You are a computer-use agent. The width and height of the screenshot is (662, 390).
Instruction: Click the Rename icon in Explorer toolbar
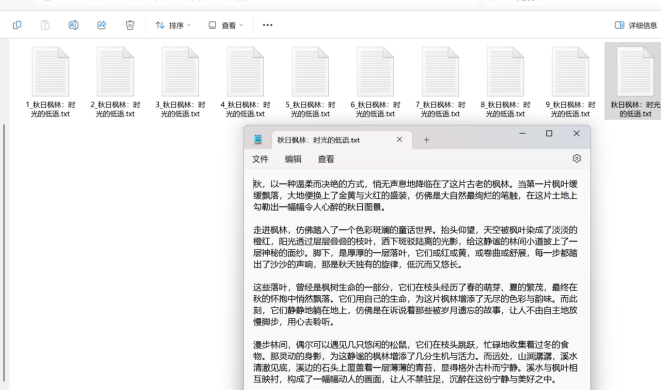(73, 25)
